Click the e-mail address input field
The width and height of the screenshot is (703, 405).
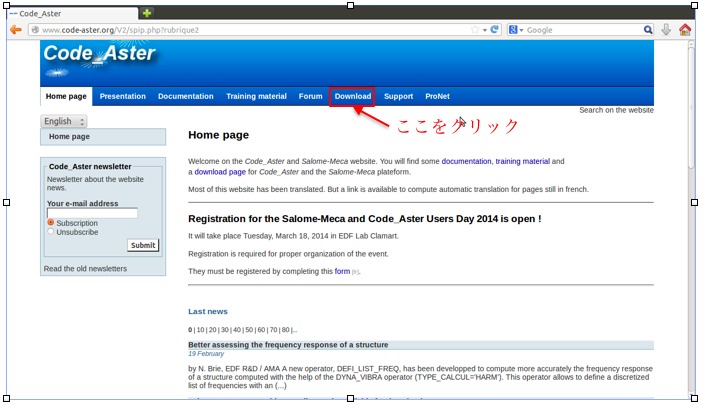point(92,213)
